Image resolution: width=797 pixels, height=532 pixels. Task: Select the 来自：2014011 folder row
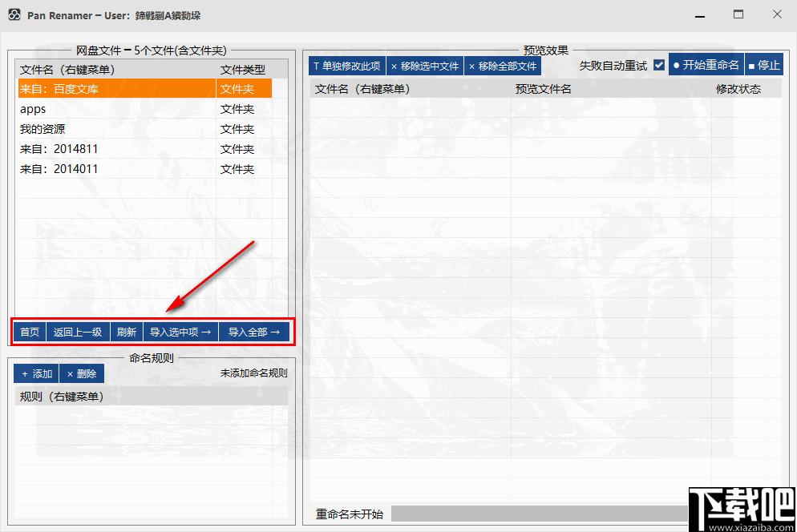point(145,169)
